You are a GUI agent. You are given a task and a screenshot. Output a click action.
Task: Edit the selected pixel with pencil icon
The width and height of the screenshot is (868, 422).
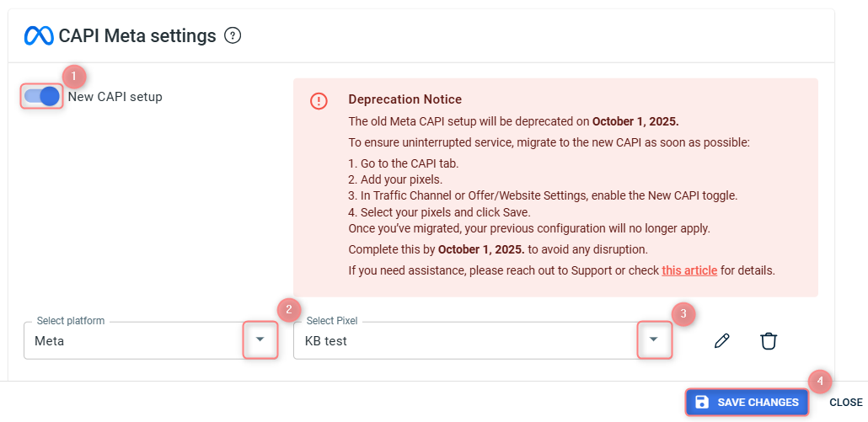pyautogui.click(x=722, y=340)
